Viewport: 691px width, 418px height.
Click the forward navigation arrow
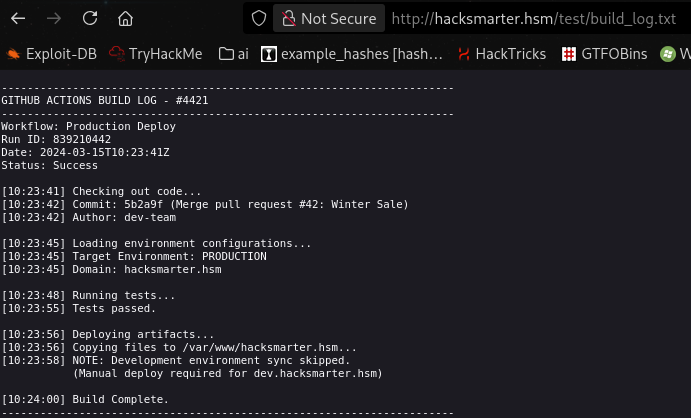(54, 18)
